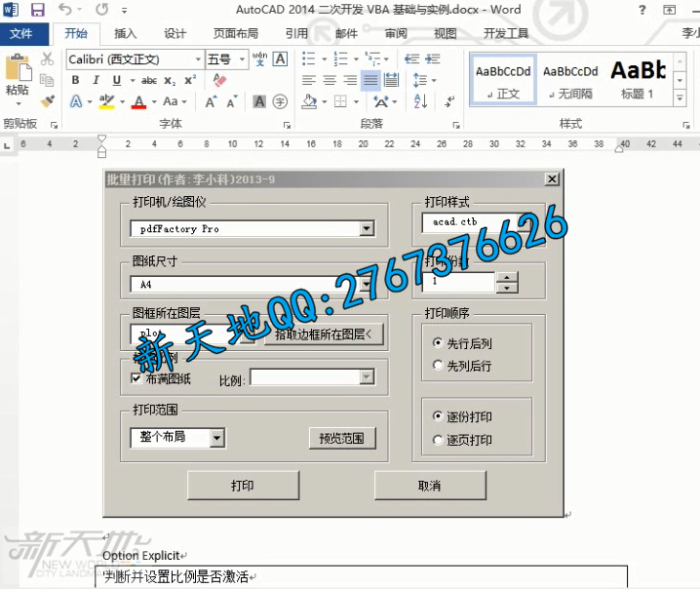
Task: Open Font dialog launcher
Action: (x=287, y=126)
